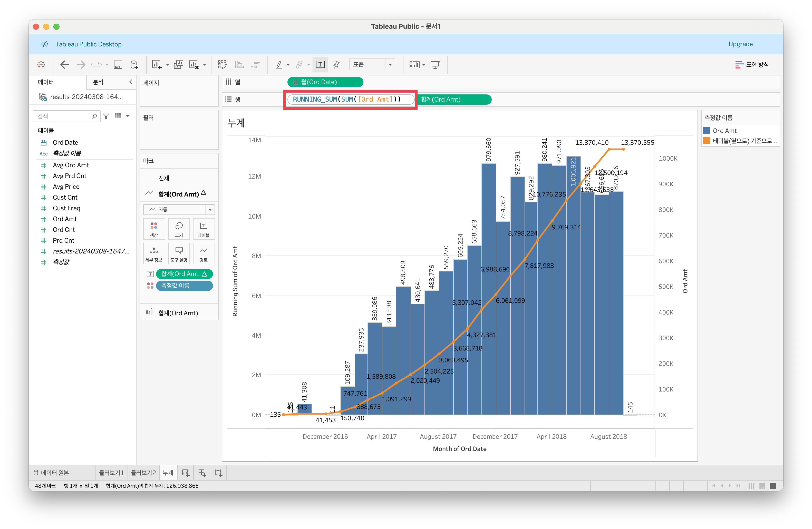Click the Add new data source icon
812x529 pixels.
[134, 64]
